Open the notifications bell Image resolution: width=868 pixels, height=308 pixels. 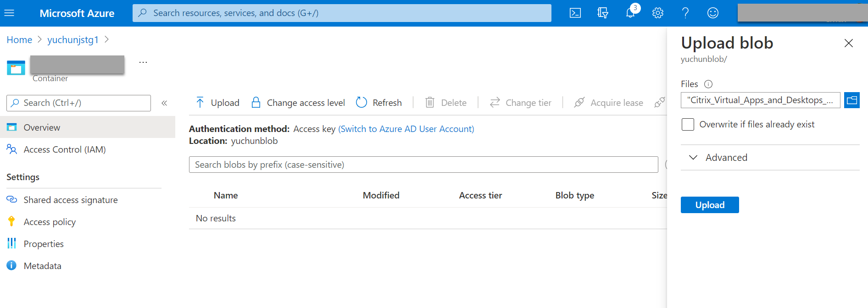pyautogui.click(x=630, y=13)
